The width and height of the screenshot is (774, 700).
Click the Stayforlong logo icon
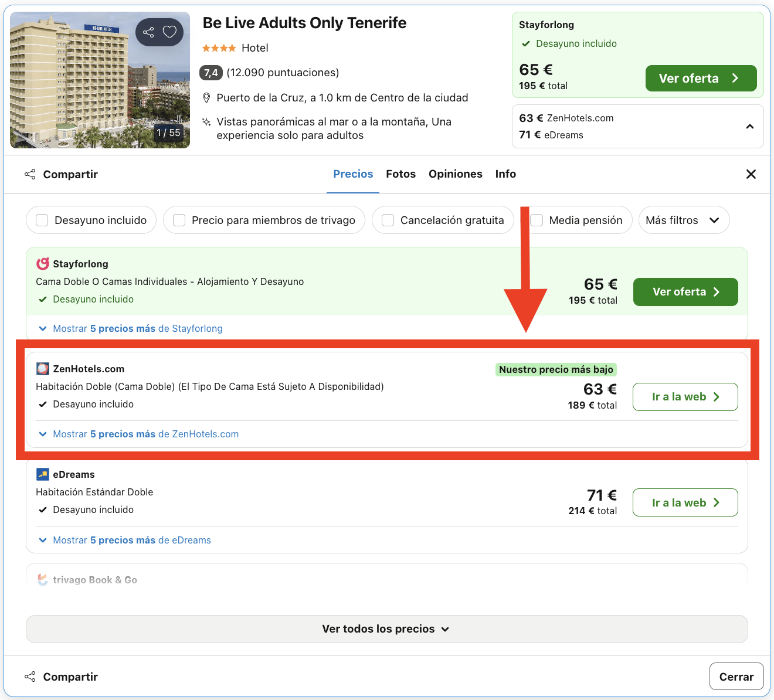[x=43, y=264]
